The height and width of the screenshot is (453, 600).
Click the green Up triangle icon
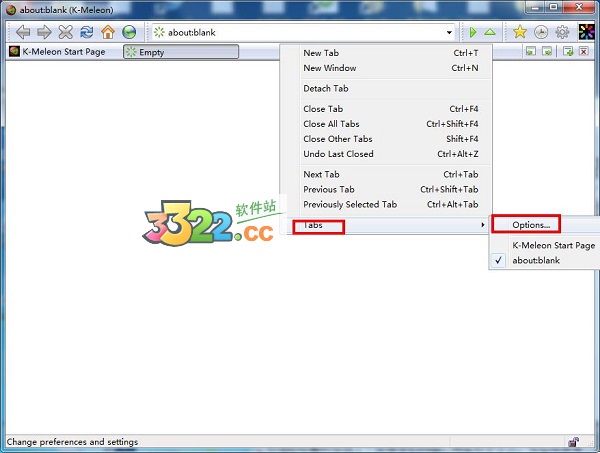(x=490, y=32)
